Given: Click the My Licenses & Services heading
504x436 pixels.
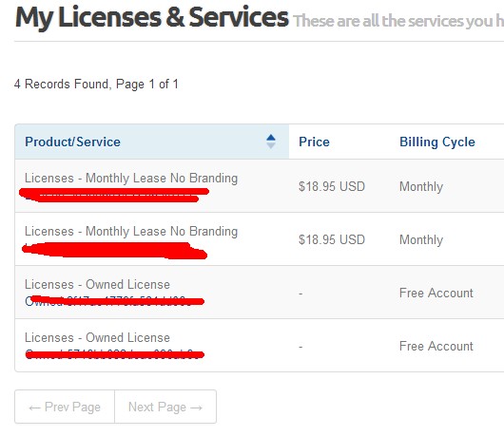Looking at the screenshot, I should coord(152,17).
